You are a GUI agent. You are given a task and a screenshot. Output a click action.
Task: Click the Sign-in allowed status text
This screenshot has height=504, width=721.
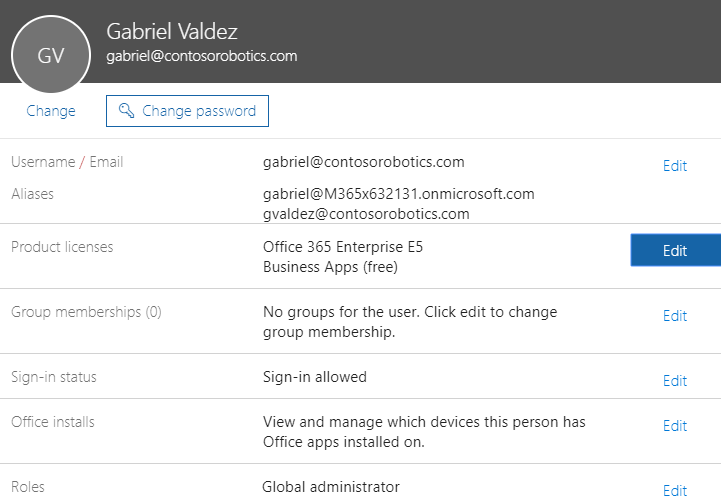(314, 377)
